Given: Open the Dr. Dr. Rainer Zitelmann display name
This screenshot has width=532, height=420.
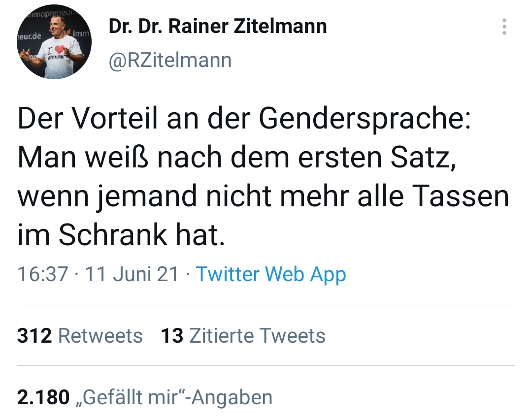Looking at the screenshot, I should [217, 26].
